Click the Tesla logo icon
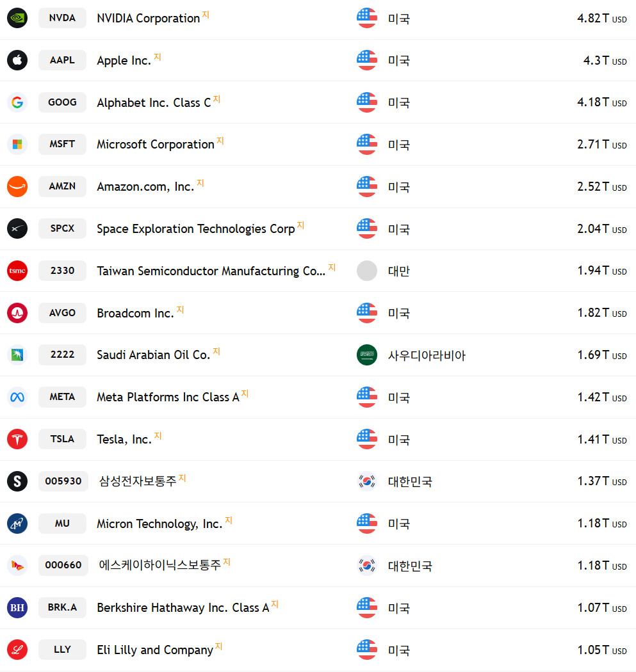The height and width of the screenshot is (672, 636). pyautogui.click(x=17, y=439)
